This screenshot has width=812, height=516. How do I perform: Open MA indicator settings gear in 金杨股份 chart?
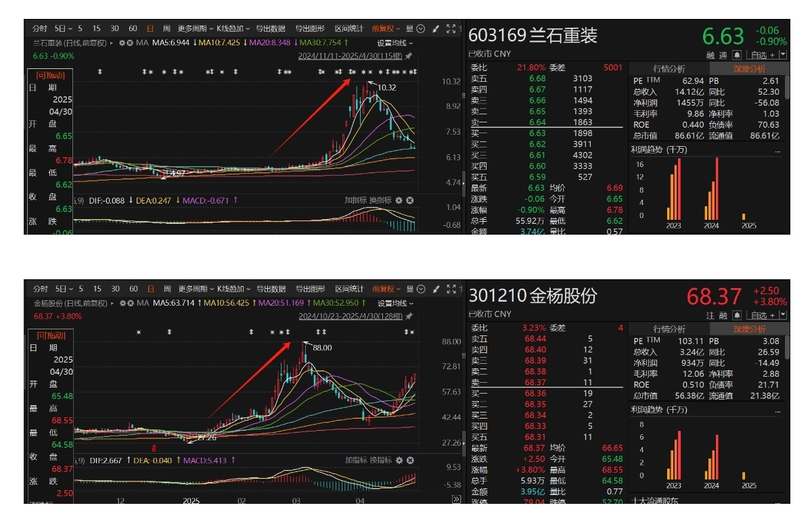pos(122,303)
